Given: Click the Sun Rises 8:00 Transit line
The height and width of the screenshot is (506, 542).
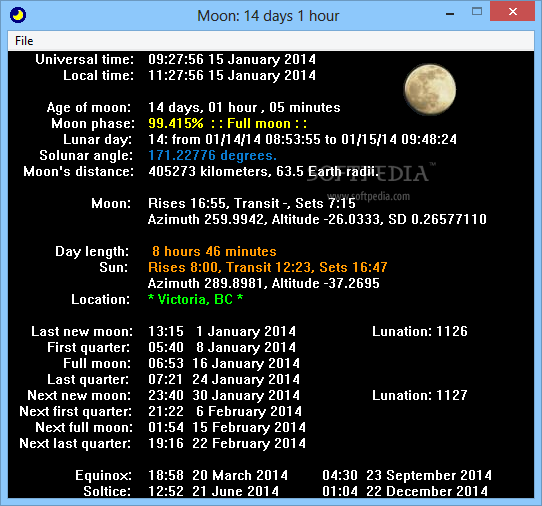Looking at the screenshot, I should pyautogui.click(x=268, y=267).
